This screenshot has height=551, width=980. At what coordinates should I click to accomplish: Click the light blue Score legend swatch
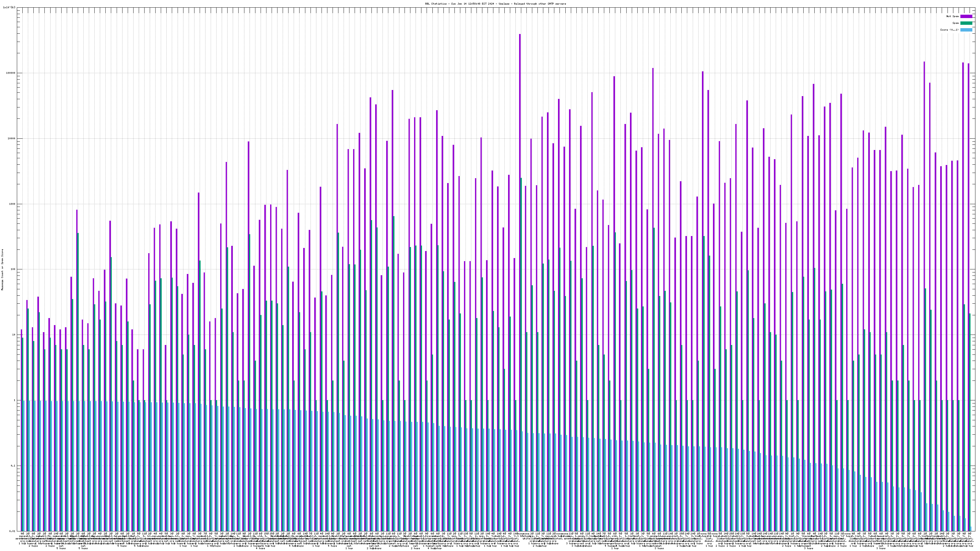click(x=966, y=30)
